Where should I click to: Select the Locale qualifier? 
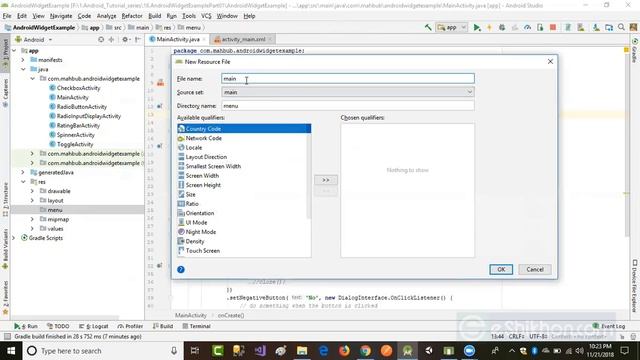point(244,147)
